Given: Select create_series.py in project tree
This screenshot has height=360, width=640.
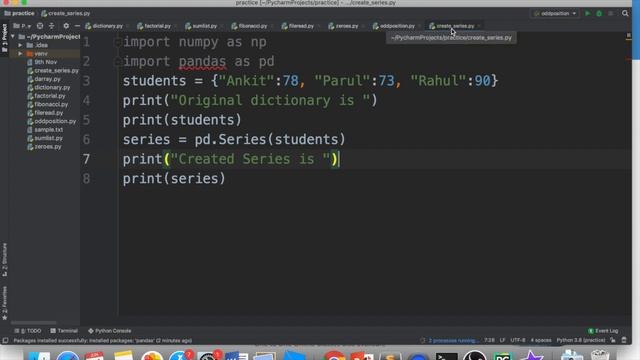Looking at the screenshot, I should pos(53,71).
